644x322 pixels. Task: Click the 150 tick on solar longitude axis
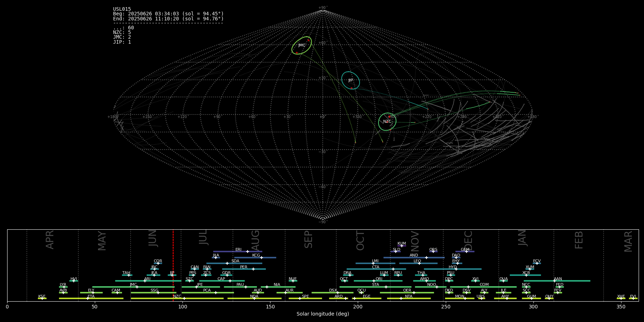click(270, 307)
